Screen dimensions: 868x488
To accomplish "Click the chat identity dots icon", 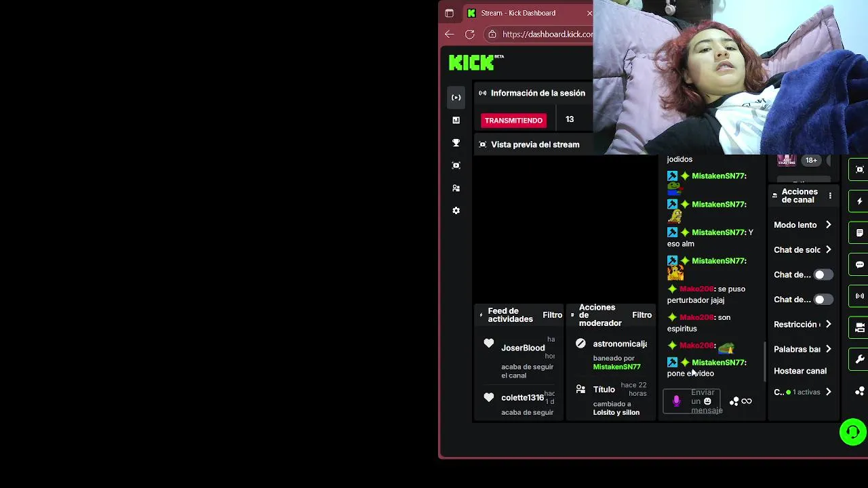I will [734, 401].
